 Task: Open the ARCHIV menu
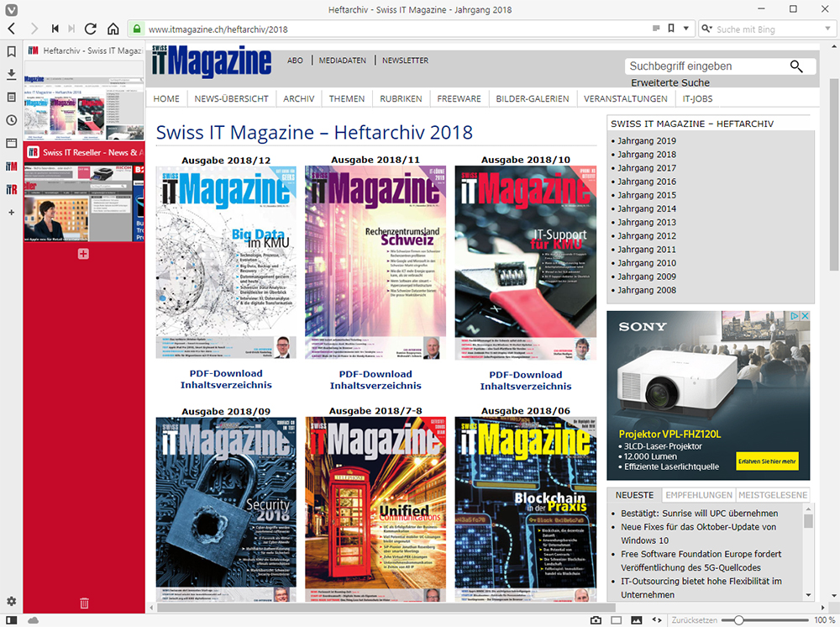[x=299, y=98]
